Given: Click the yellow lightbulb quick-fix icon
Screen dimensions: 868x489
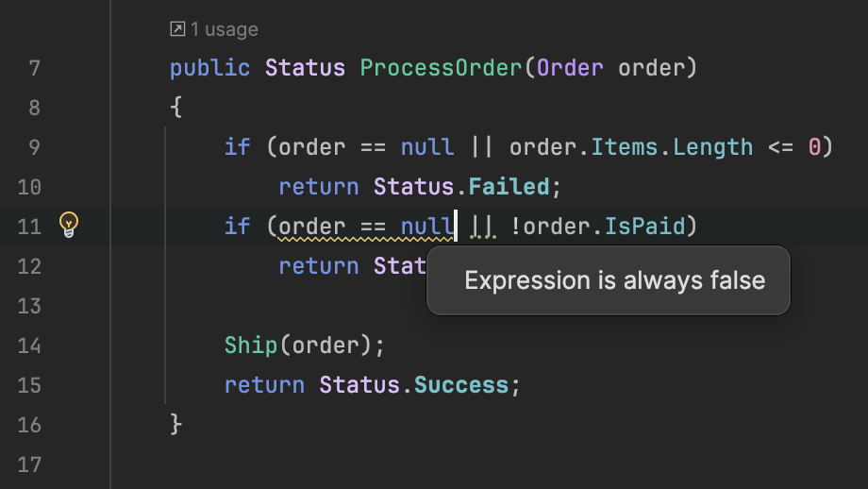Looking at the screenshot, I should point(69,225).
